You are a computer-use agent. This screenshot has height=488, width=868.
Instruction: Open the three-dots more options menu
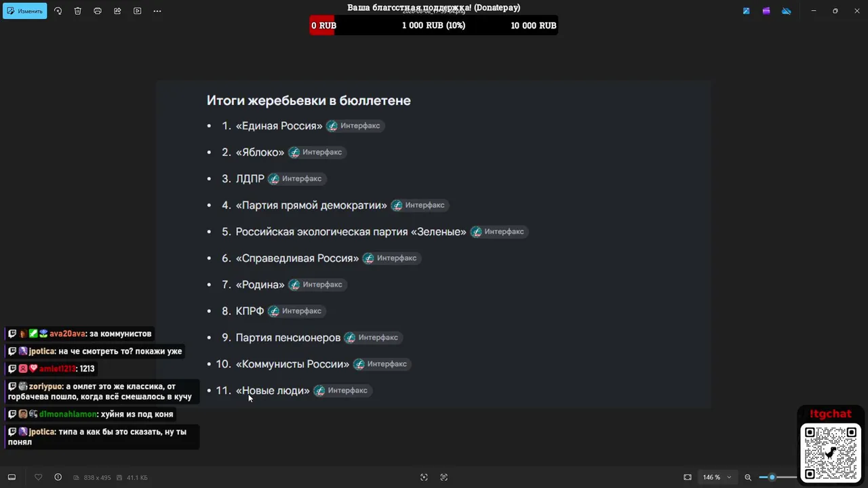tap(157, 11)
